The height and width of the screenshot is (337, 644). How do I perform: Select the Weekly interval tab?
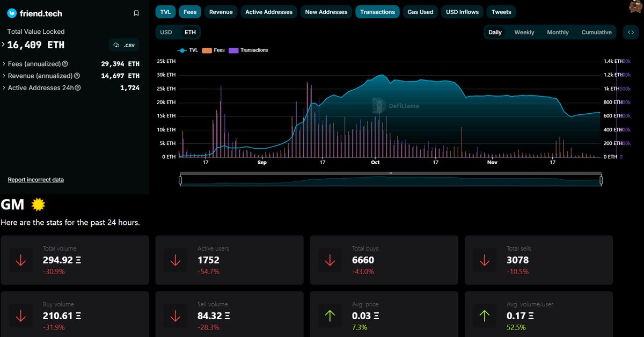click(x=524, y=32)
